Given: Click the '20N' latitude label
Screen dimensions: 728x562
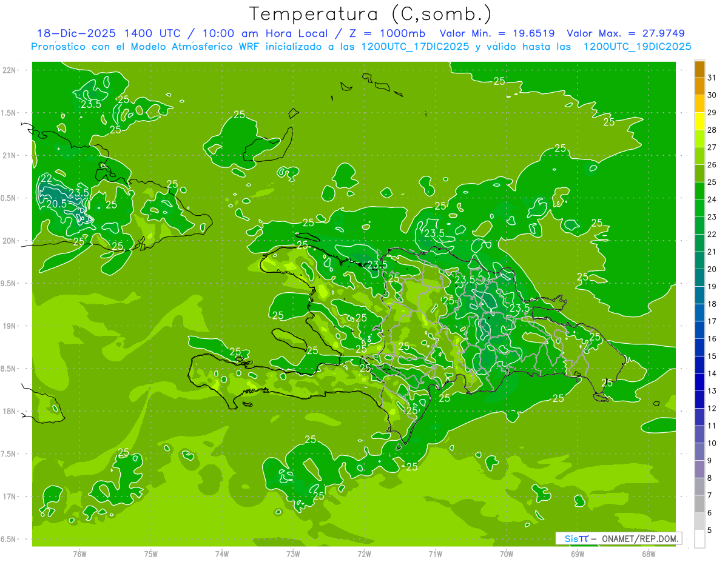Looking at the screenshot, I should (x=10, y=241).
